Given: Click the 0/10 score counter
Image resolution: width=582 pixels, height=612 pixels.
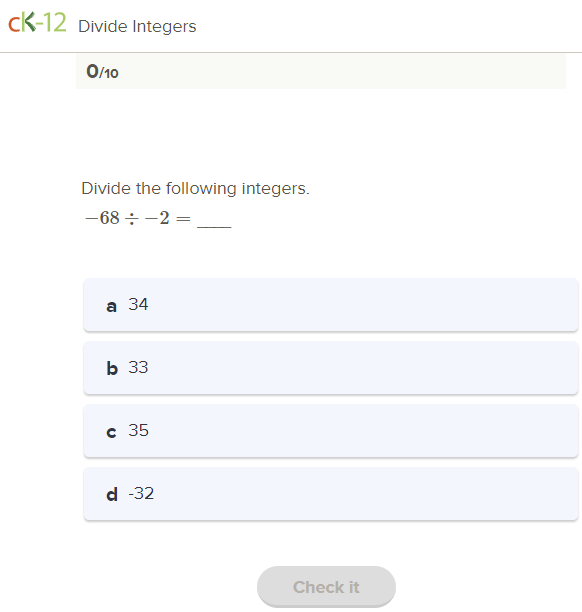Looking at the screenshot, I should pos(102,72).
